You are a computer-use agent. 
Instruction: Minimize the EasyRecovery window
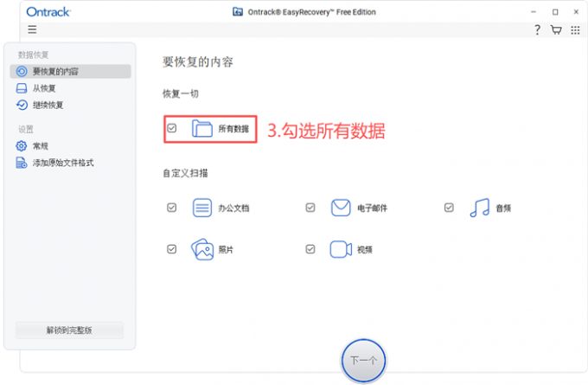tap(534, 12)
